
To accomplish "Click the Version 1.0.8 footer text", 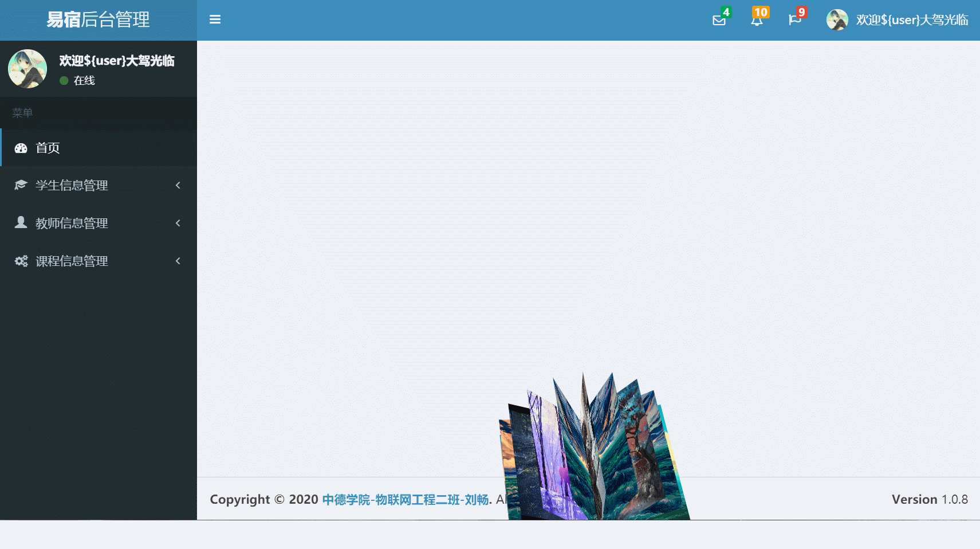I will [x=930, y=499].
